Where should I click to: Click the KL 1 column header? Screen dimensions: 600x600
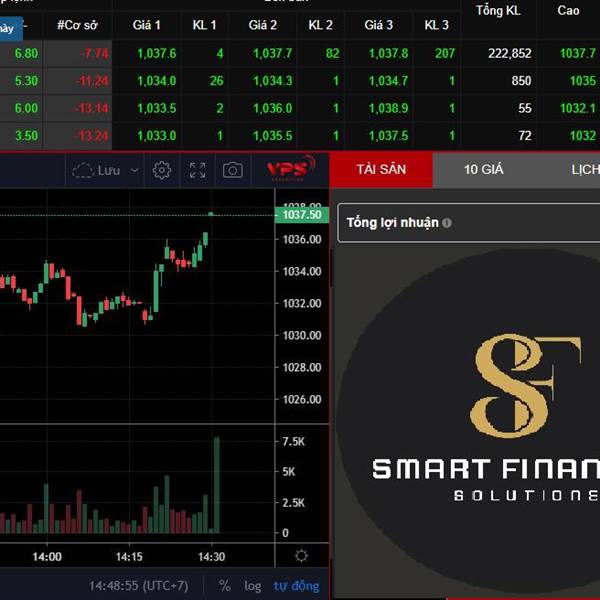pos(204,25)
